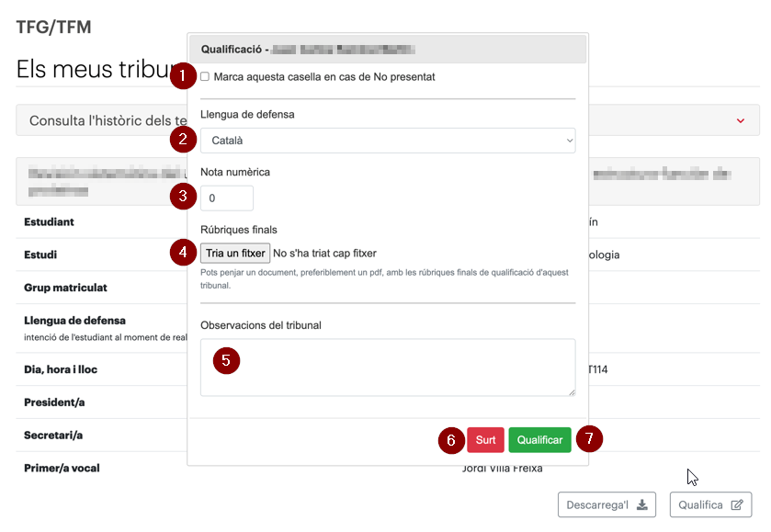Click the Nota numèrica input field
This screenshot has height=532, width=771.
click(227, 198)
